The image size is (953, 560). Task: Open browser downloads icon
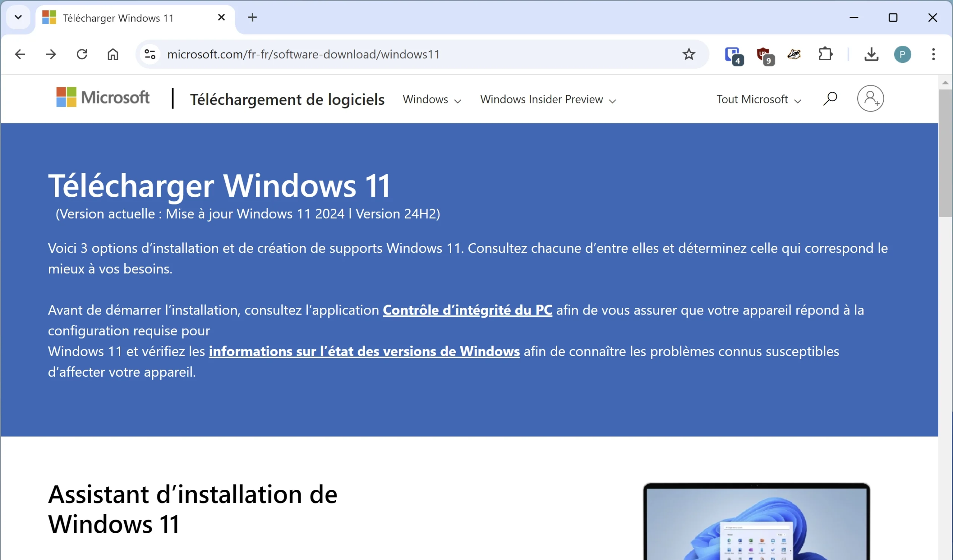tap(871, 54)
